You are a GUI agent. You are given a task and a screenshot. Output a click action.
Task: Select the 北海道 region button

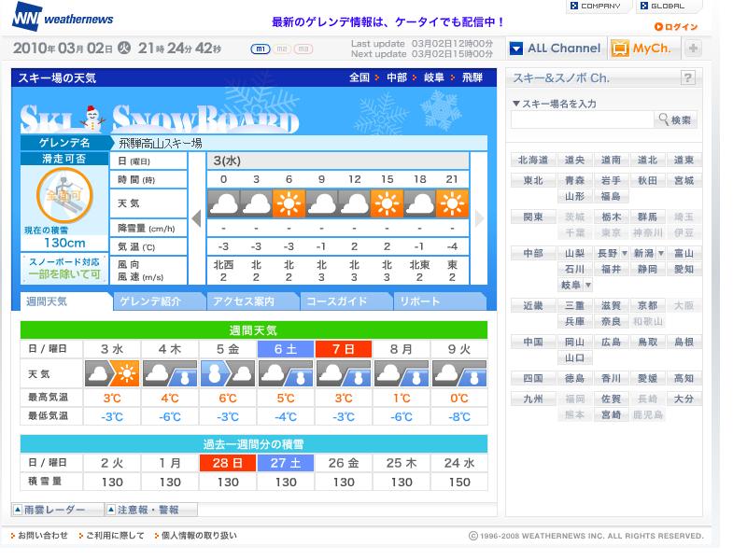[x=533, y=160]
